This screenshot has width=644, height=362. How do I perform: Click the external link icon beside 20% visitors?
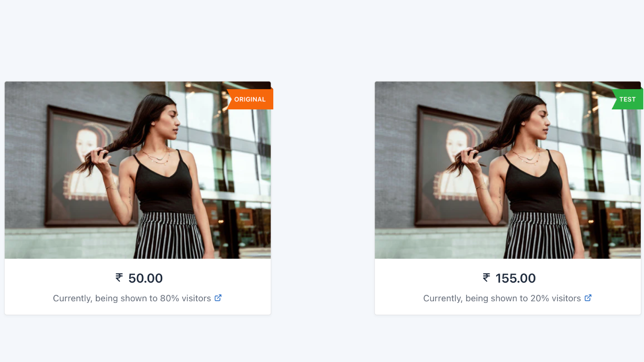[x=588, y=298]
